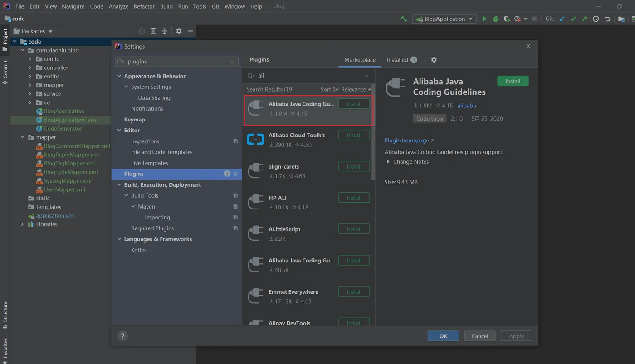Screen dimensions: 635x364
Task: Clear the 'ali' plugin search field
Action: click(367, 76)
